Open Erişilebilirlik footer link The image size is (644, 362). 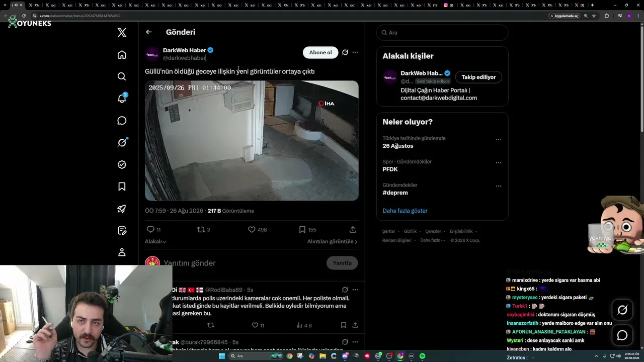(x=461, y=231)
